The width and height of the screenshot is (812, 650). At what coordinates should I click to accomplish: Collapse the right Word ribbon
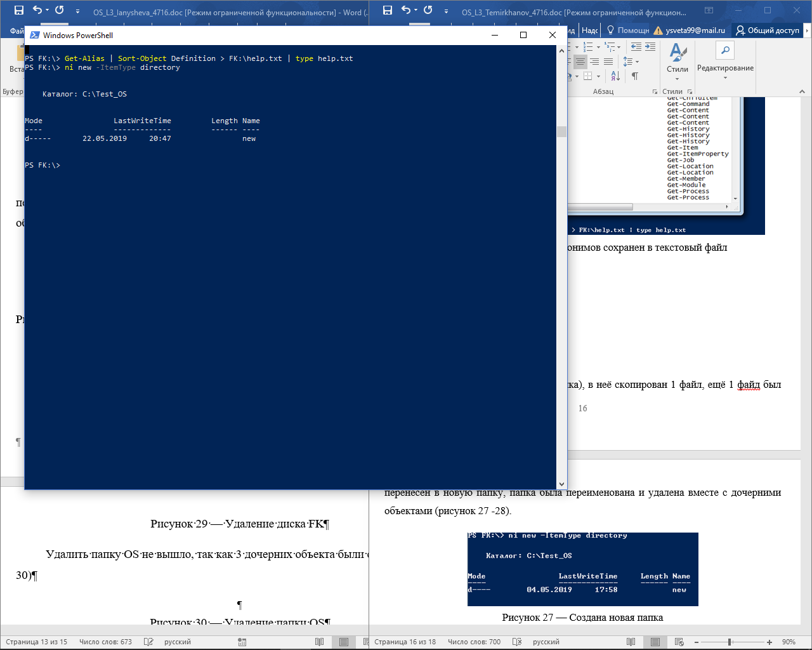[802, 91]
